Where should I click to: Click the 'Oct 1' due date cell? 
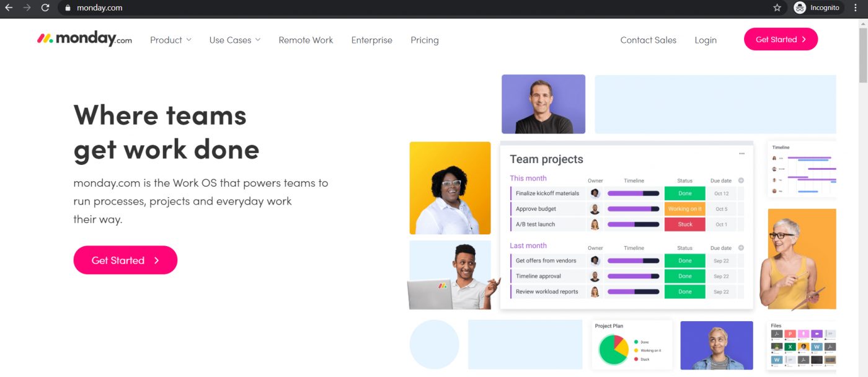point(722,224)
